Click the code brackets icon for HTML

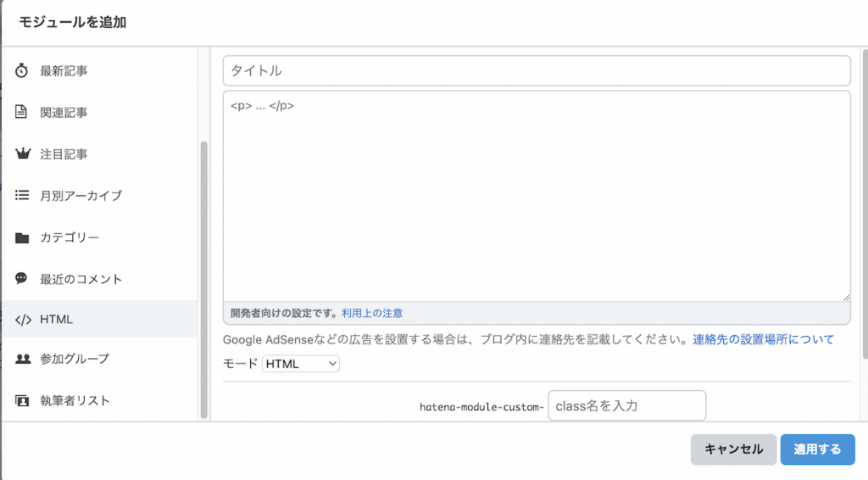point(23,320)
